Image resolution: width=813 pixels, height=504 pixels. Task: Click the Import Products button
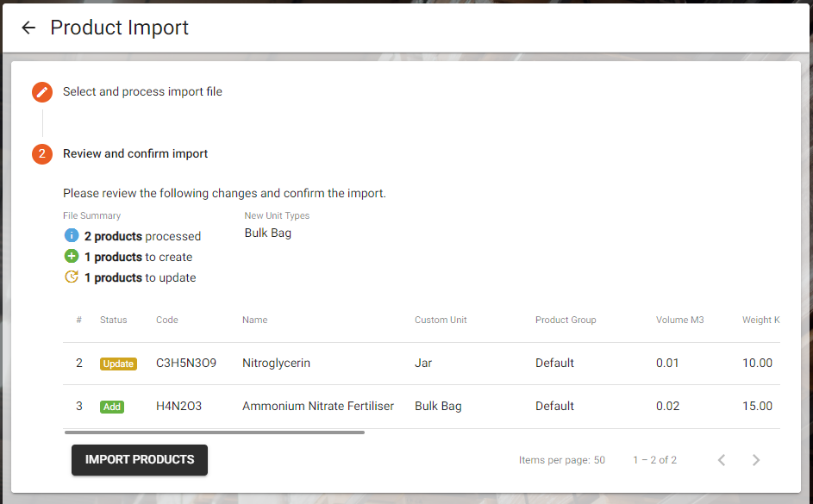tap(140, 460)
